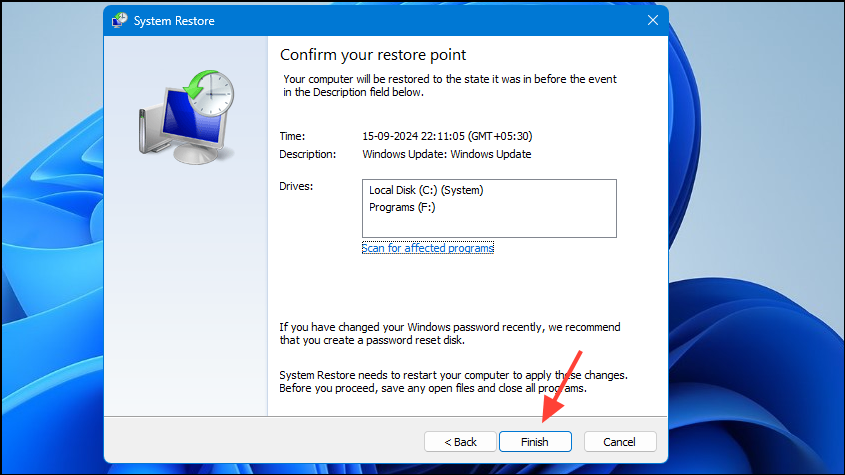The width and height of the screenshot is (845, 475).
Task: Open Scan for affected programs link
Action: [428, 248]
